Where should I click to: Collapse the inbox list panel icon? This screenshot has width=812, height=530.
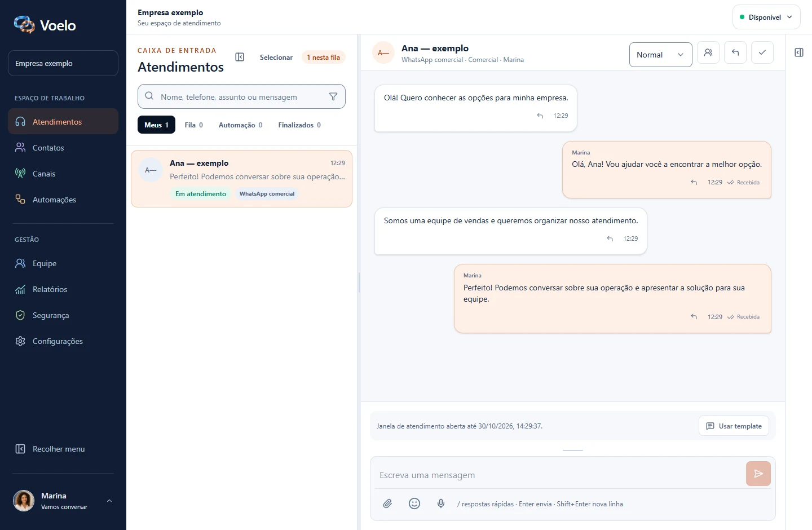coord(240,57)
